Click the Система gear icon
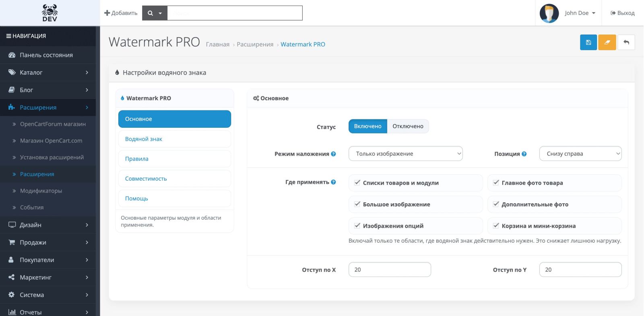 click(x=11, y=295)
